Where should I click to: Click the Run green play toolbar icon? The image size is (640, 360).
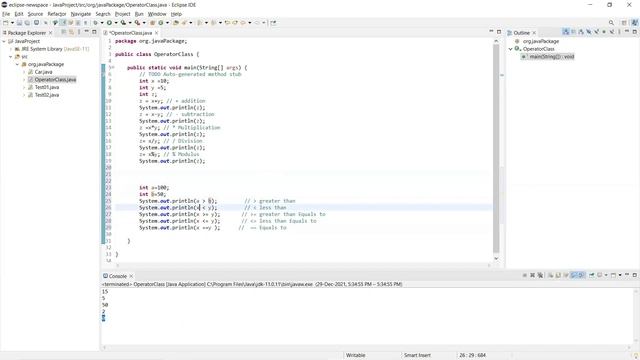click(109, 23)
